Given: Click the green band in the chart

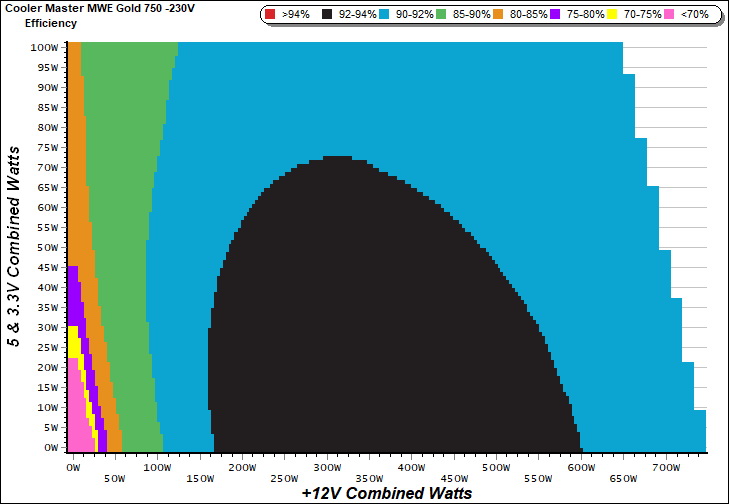Looking at the screenshot, I should [x=125, y=250].
